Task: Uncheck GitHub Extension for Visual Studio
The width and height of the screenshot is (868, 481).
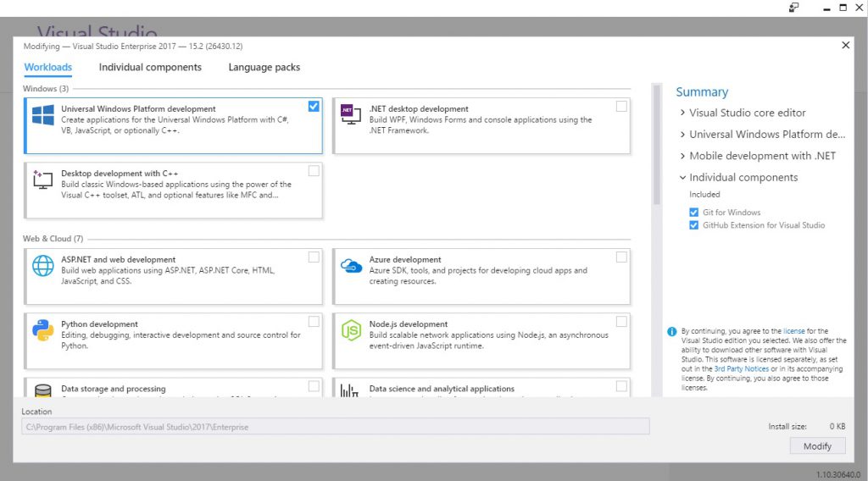Action: point(693,225)
